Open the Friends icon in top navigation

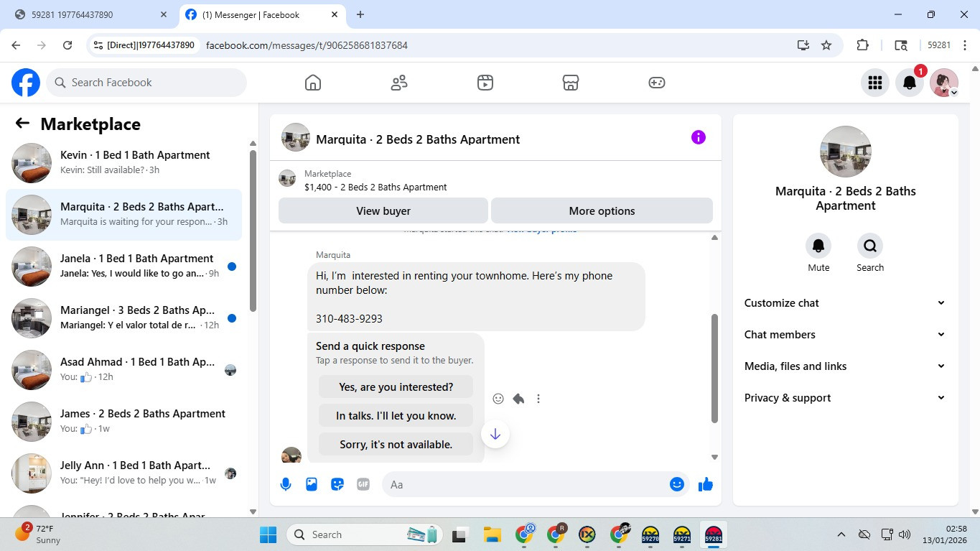coord(399,83)
